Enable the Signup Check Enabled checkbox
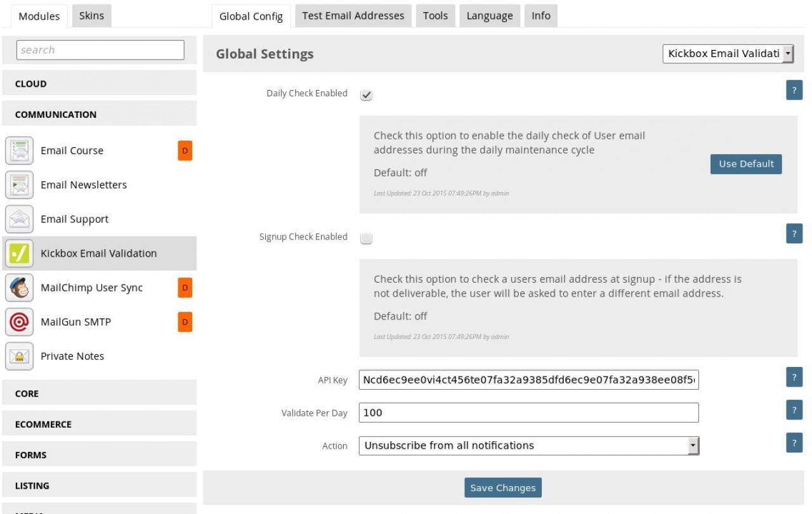This screenshot has height=514, width=812. tap(366, 239)
